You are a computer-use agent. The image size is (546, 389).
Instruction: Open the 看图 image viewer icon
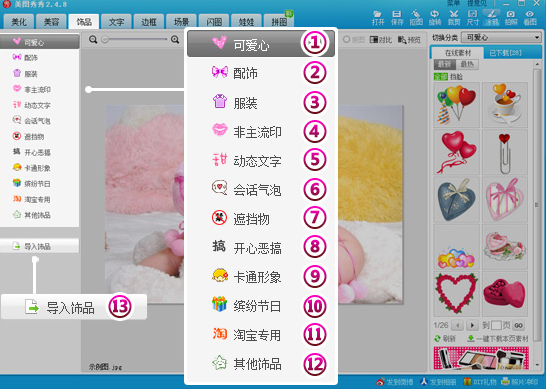tap(530, 17)
